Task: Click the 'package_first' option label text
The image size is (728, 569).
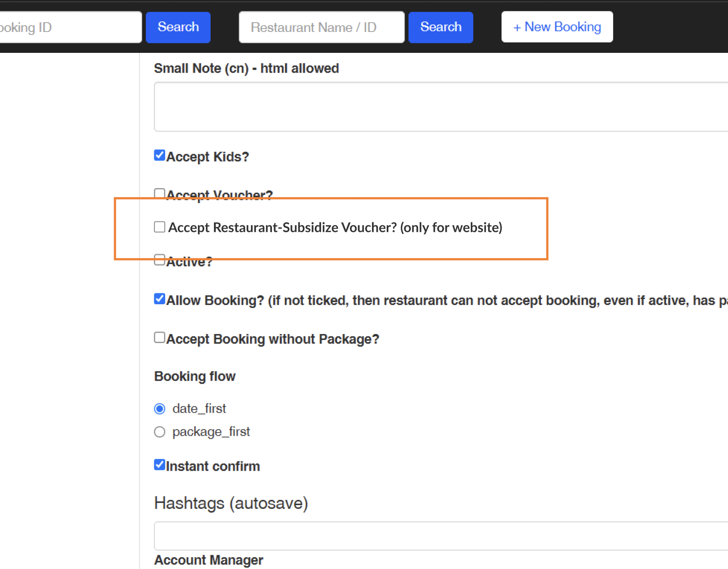Action: coord(211,432)
